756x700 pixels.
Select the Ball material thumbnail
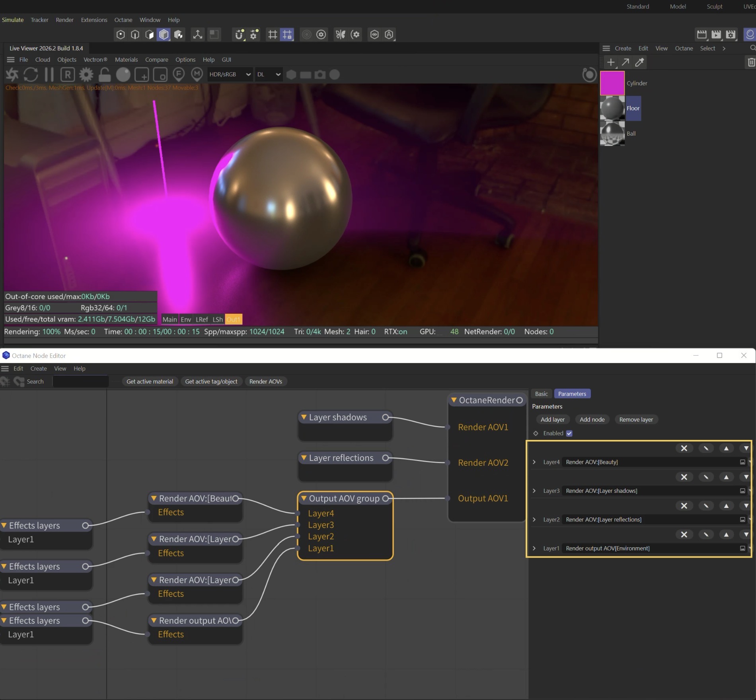pyautogui.click(x=612, y=133)
